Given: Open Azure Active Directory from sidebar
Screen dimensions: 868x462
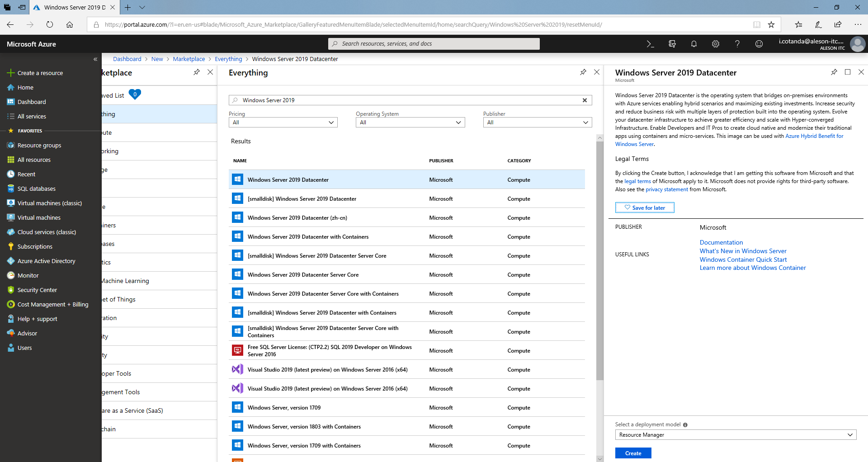Looking at the screenshot, I should (x=46, y=261).
